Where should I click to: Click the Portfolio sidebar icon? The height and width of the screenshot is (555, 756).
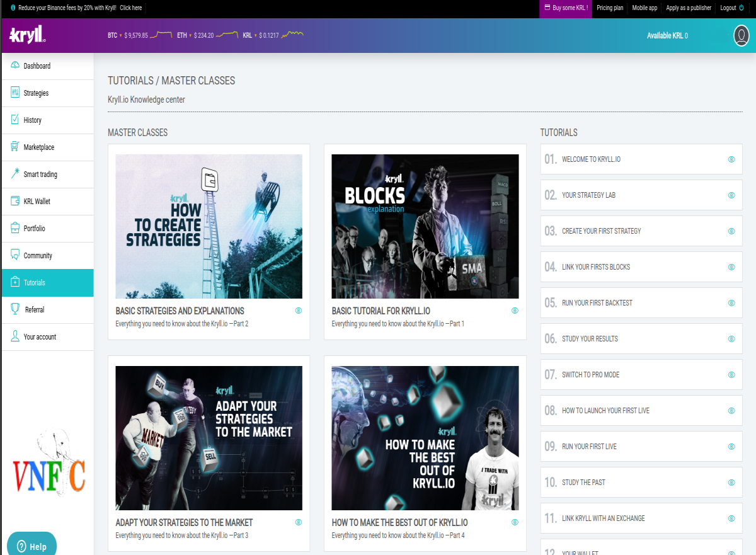point(15,228)
